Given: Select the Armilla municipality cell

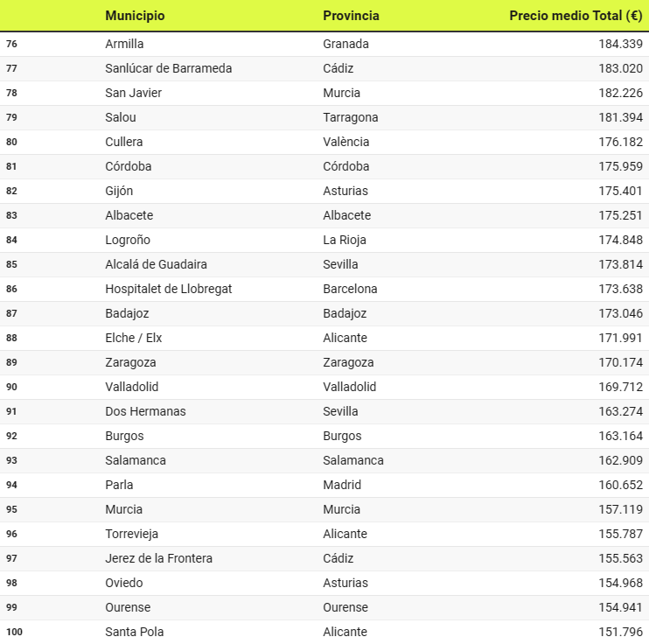Looking at the screenshot, I should (x=124, y=44).
